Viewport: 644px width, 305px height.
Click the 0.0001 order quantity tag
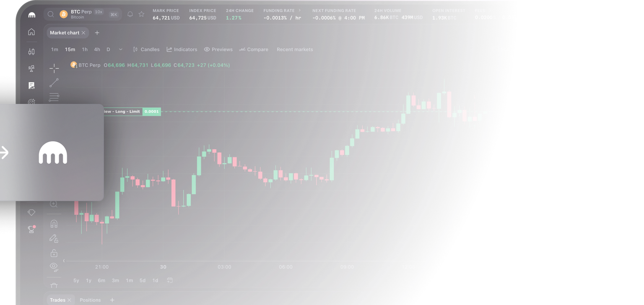pos(152,112)
